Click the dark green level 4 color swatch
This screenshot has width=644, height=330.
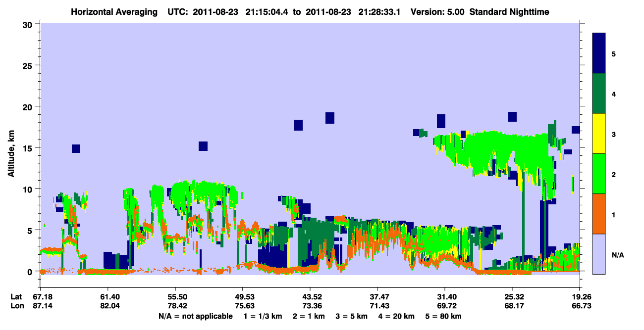(599, 94)
